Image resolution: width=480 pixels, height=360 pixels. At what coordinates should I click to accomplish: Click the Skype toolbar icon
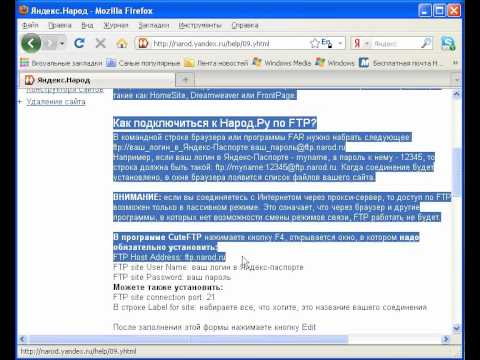448,43
